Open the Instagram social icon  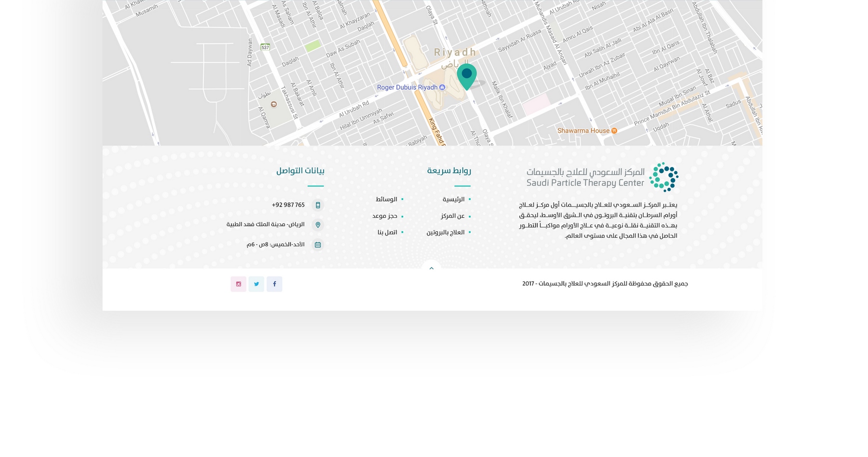[238, 284]
